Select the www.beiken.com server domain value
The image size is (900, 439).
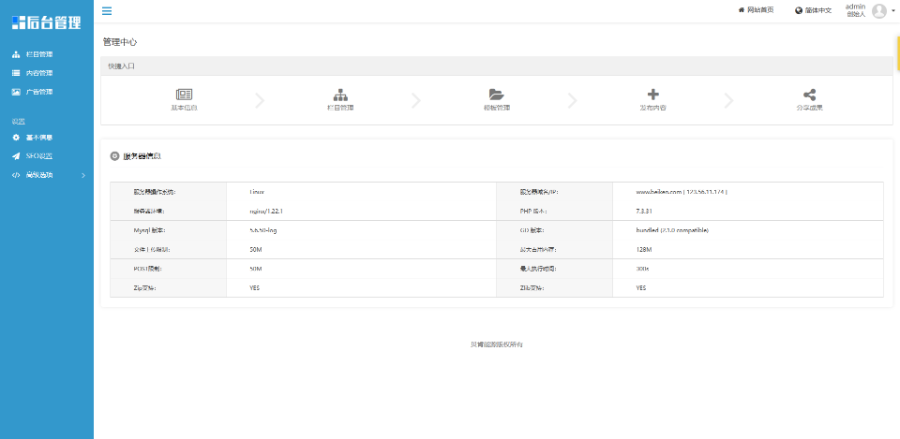click(682, 192)
